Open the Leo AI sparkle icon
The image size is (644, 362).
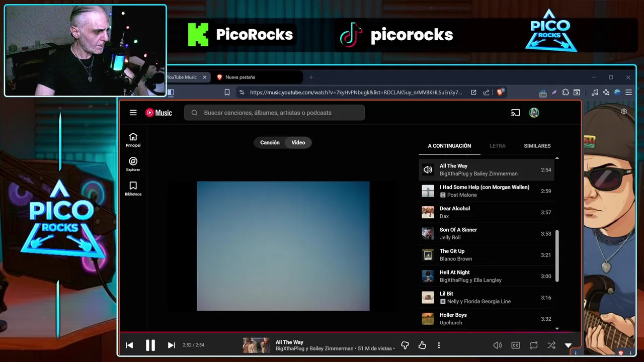(x=606, y=93)
